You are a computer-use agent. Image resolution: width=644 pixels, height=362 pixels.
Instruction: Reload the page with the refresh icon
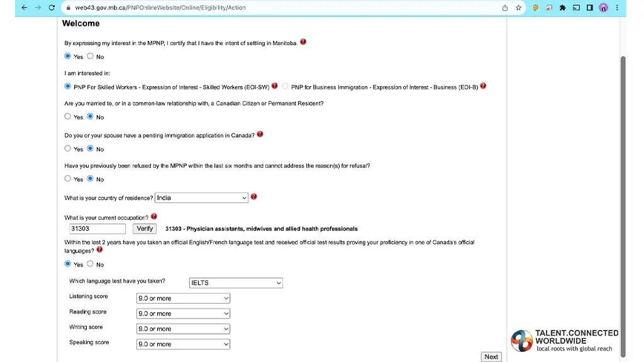[52, 8]
